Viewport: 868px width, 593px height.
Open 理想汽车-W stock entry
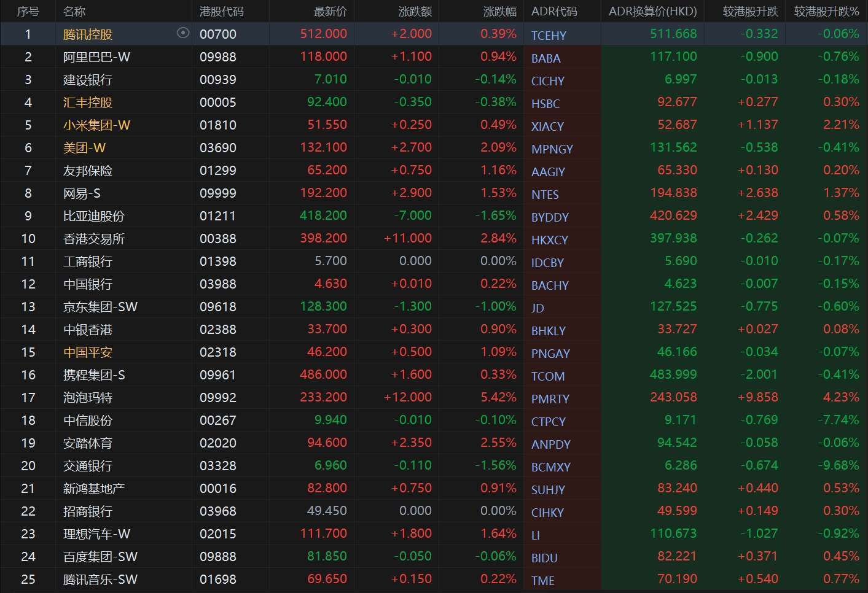coord(97,534)
